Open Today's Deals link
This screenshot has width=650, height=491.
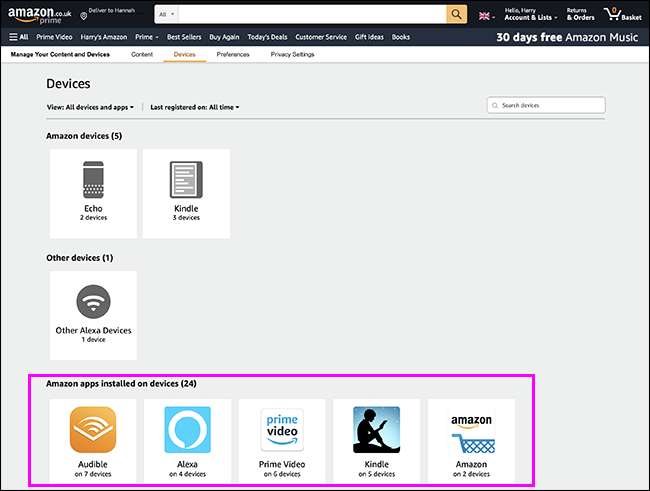(x=267, y=37)
